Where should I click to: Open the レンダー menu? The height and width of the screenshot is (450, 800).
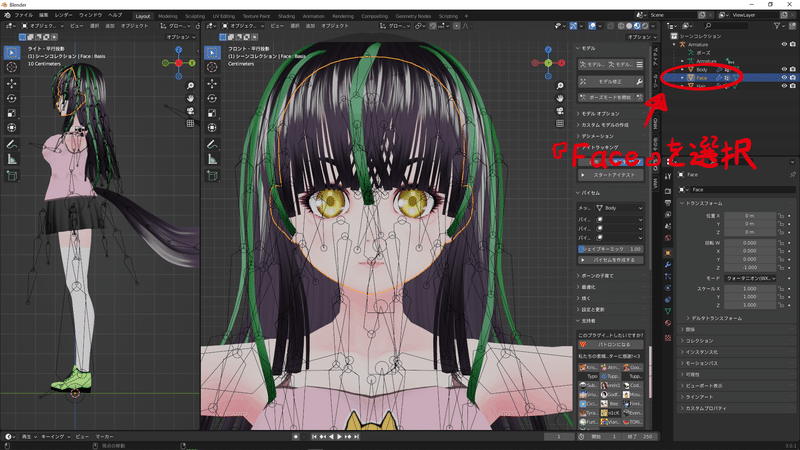point(63,15)
